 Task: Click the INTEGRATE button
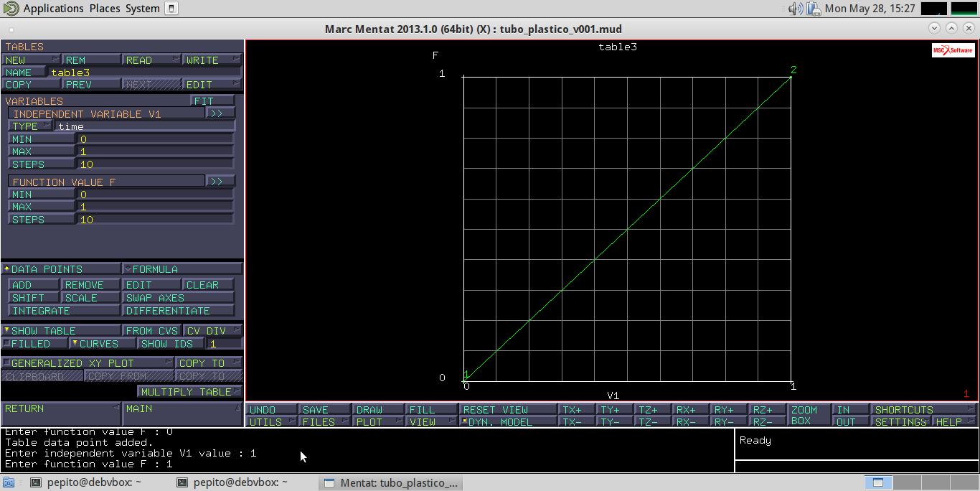[x=65, y=311]
